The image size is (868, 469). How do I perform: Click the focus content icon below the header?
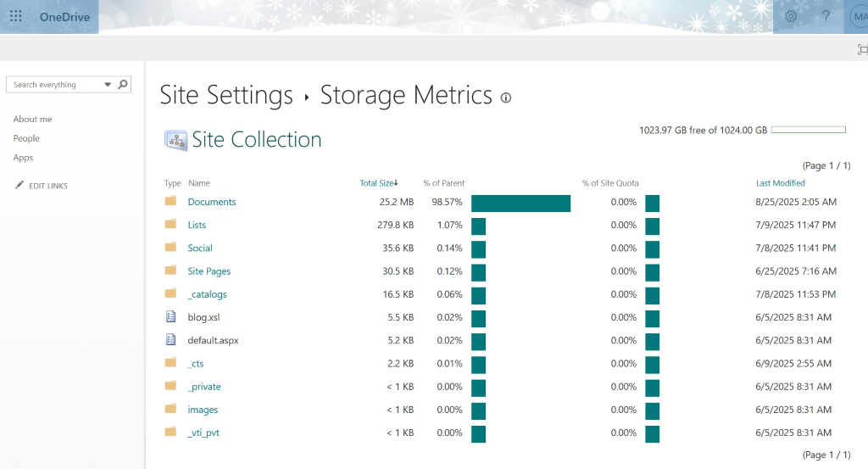click(862, 50)
